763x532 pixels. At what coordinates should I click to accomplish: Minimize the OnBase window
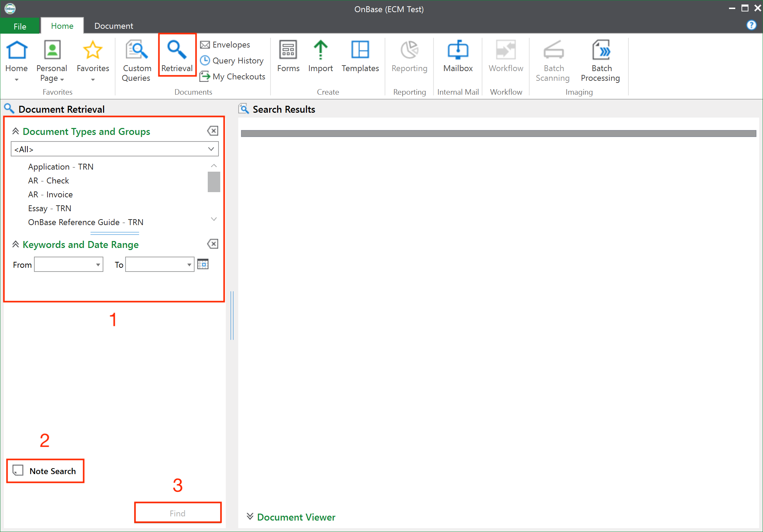tap(732, 8)
